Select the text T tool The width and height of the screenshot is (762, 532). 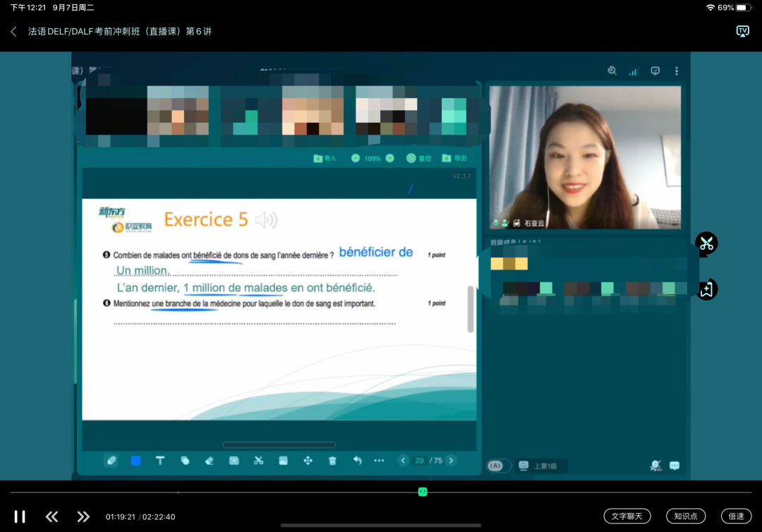pos(160,461)
